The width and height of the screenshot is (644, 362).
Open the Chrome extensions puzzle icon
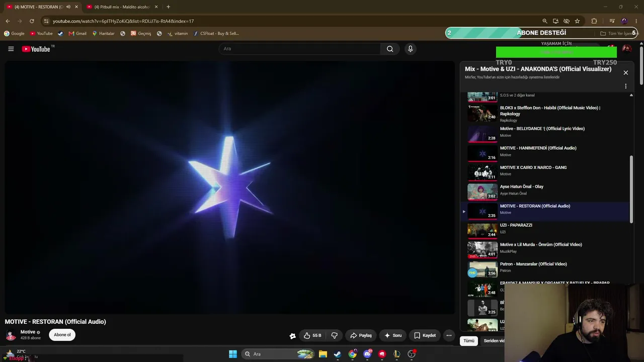click(594, 21)
